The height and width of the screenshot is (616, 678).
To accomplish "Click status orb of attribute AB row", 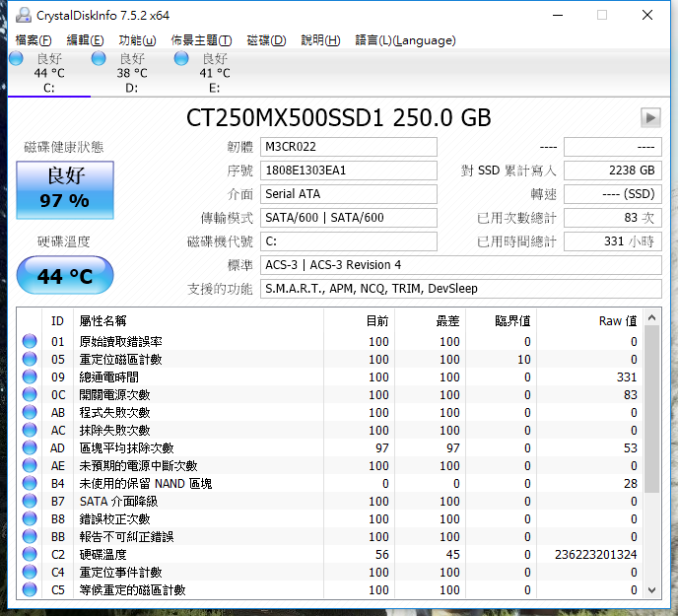I will (30, 412).
